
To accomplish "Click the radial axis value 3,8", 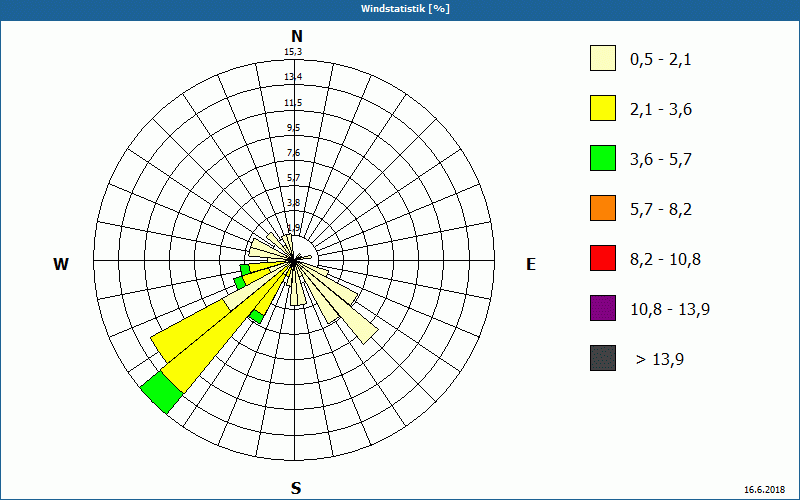I will click(293, 203).
